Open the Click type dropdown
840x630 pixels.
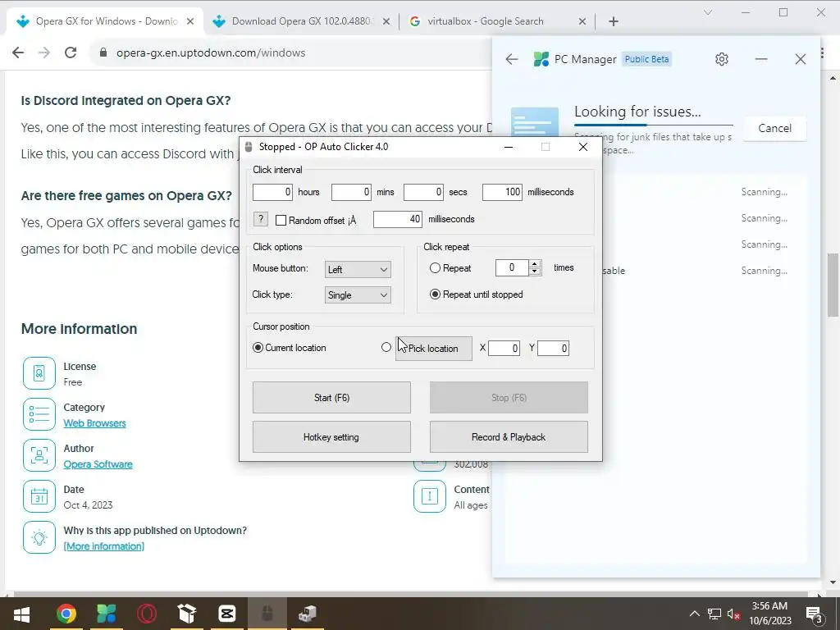point(358,295)
